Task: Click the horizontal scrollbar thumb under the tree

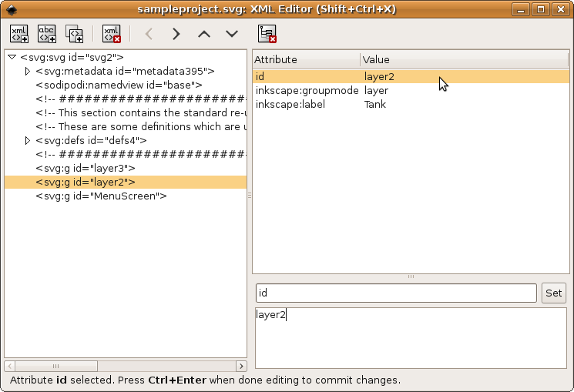Action: tap(56, 366)
